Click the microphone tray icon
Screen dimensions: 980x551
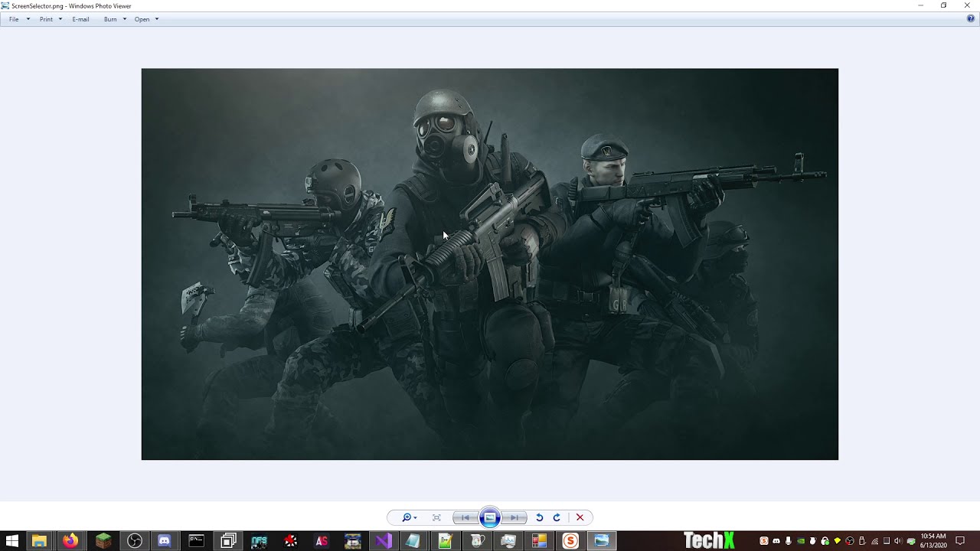tap(789, 541)
